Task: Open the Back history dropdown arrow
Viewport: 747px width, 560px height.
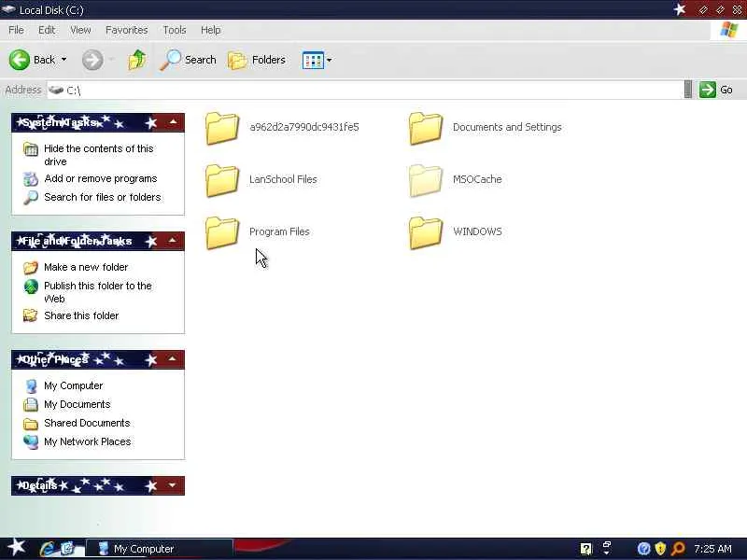Action: click(x=63, y=60)
